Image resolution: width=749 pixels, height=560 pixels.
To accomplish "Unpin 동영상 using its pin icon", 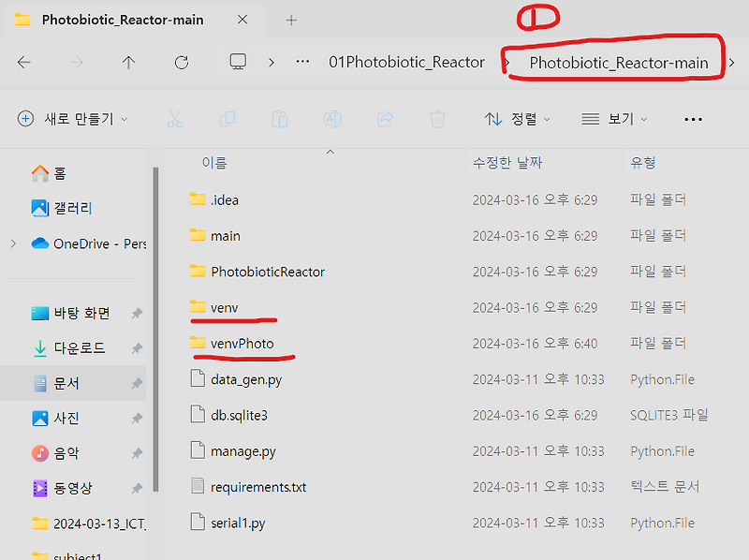I will pyautogui.click(x=137, y=488).
